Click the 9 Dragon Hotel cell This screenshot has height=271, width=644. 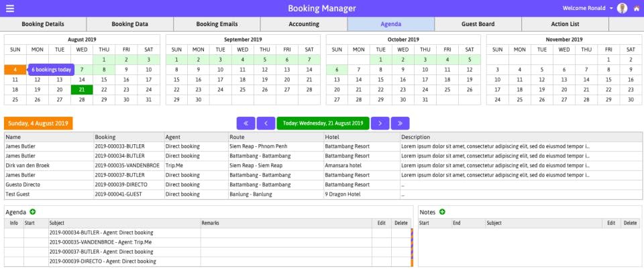pos(362,195)
